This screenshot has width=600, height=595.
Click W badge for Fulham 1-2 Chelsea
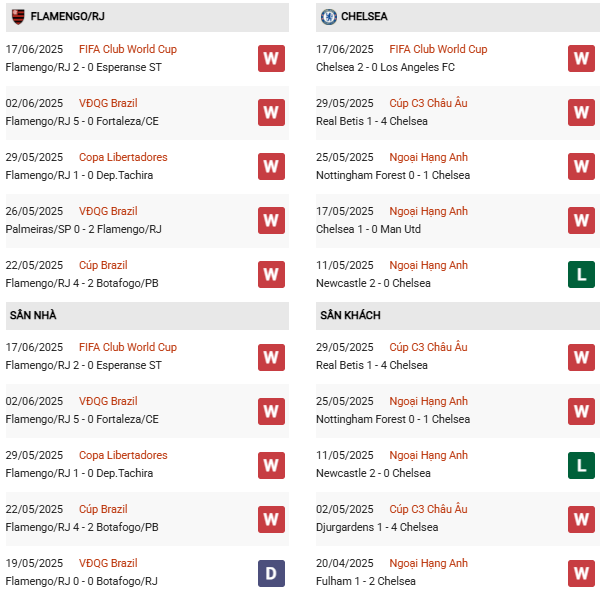(581, 572)
